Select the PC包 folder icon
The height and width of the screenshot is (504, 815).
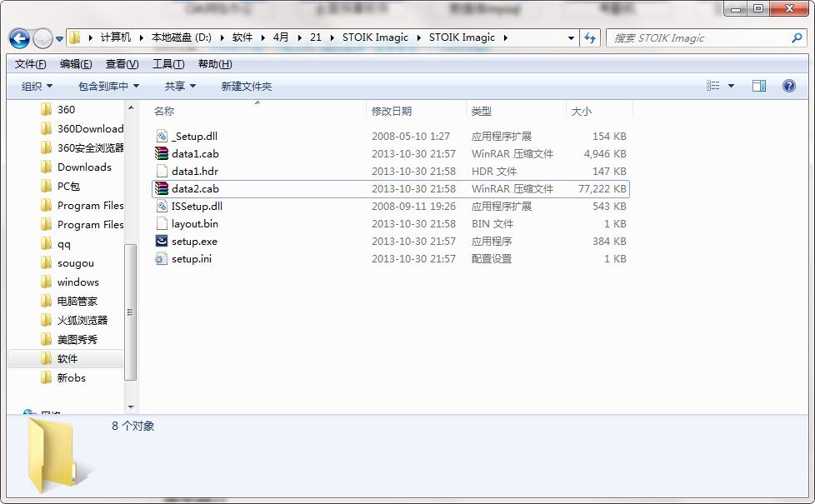tap(47, 187)
